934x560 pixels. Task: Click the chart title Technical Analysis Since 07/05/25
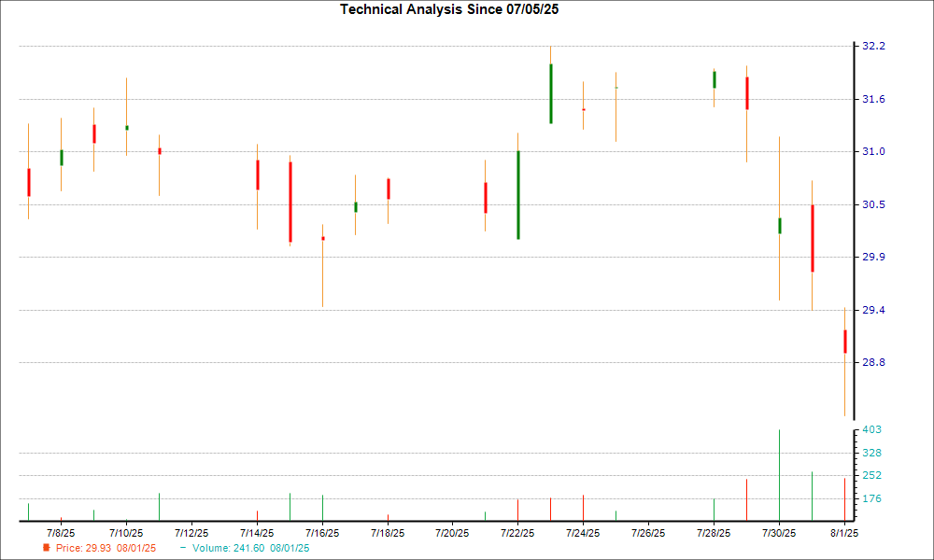[449, 9]
